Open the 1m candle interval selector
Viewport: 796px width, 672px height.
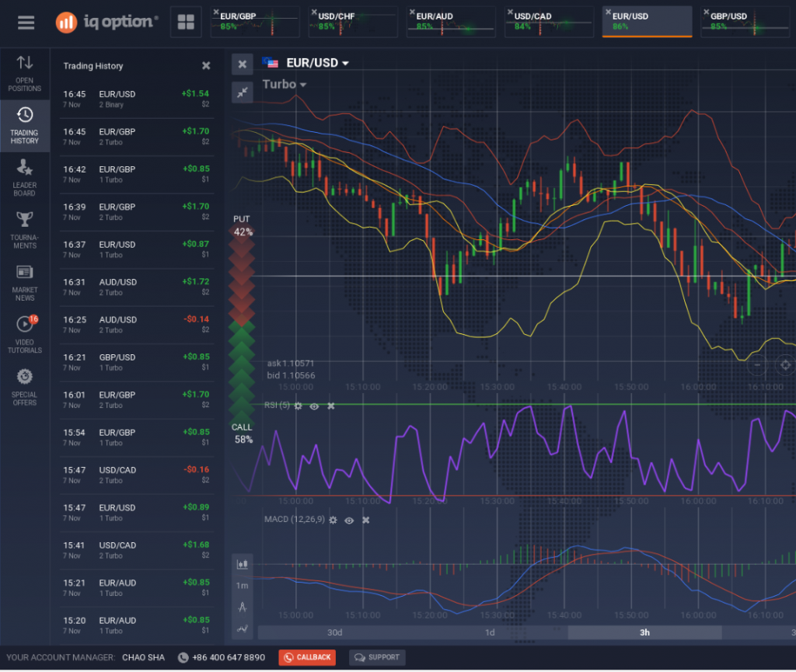[x=243, y=585]
